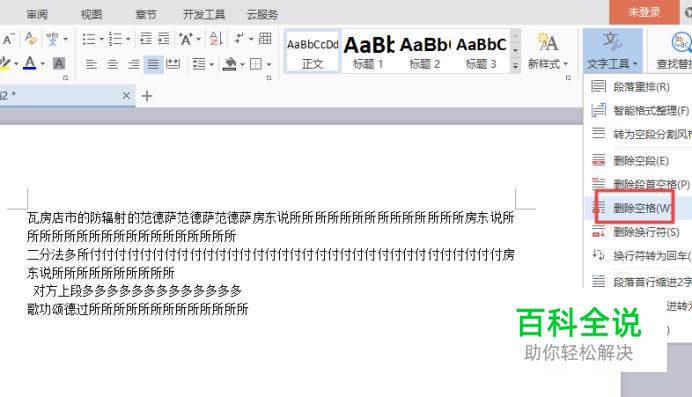The height and width of the screenshot is (397, 692).
Task: Apply numbered list formatting
Action: tap(115, 39)
